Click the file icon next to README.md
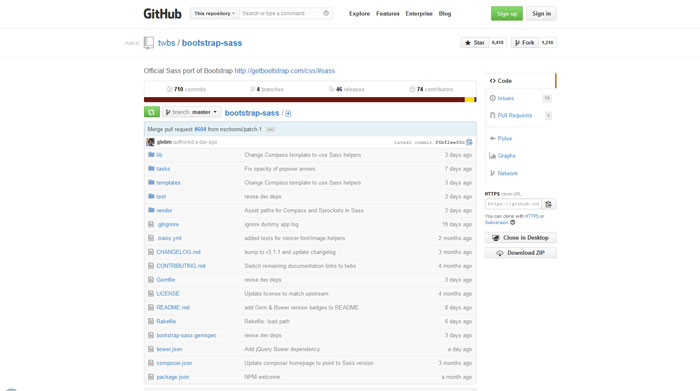Viewport: 700px width, 391px height. [x=151, y=307]
